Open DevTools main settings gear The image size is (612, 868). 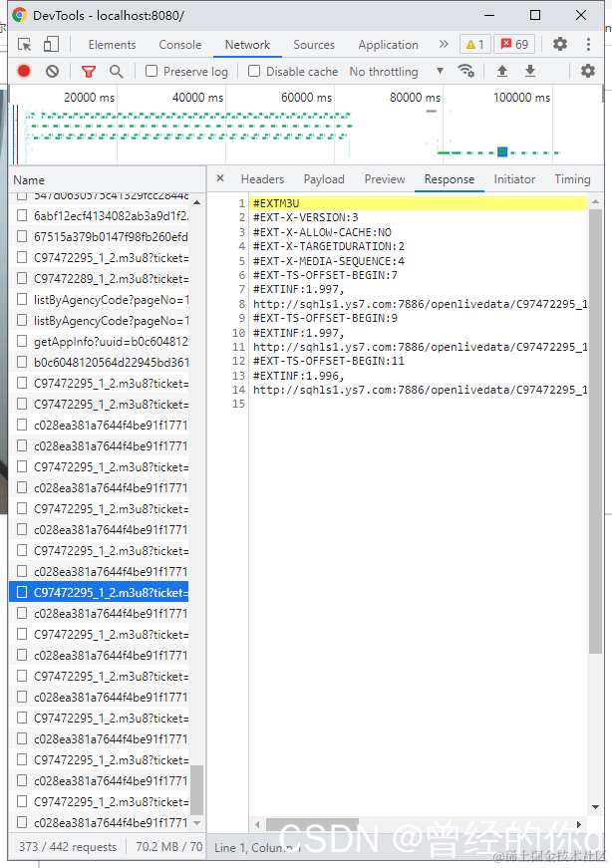click(560, 44)
